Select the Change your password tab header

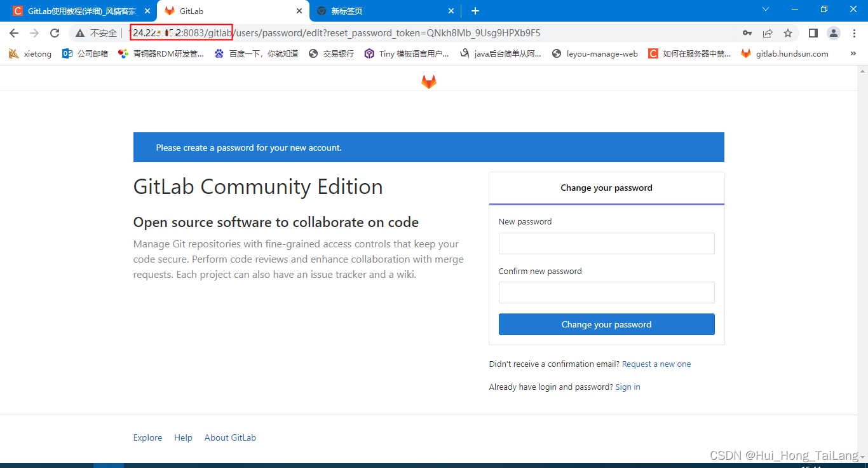606,188
